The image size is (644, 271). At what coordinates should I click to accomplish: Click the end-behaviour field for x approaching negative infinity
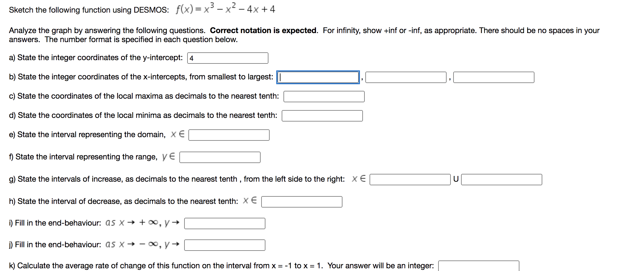[x=224, y=245]
